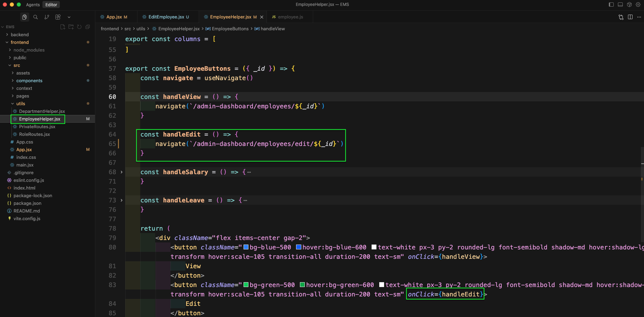
Task: Expand the context folder
Action: coord(47,88)
